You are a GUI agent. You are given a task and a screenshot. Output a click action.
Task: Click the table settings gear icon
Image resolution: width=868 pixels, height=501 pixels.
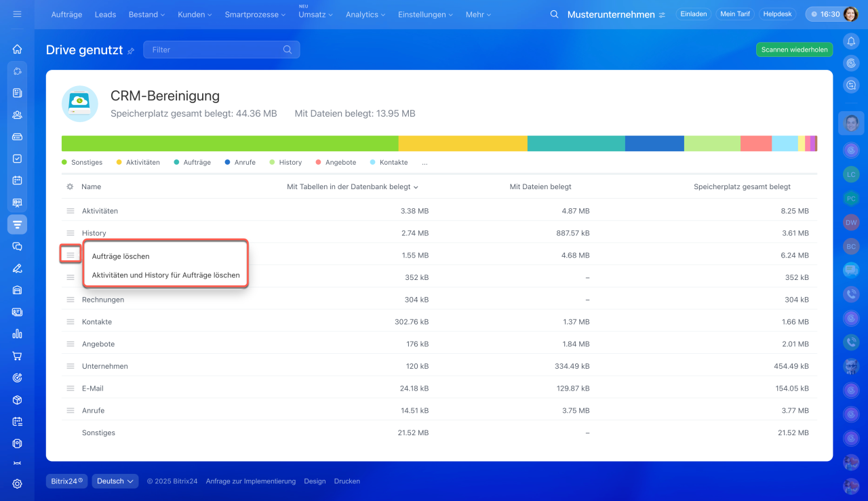70,186
